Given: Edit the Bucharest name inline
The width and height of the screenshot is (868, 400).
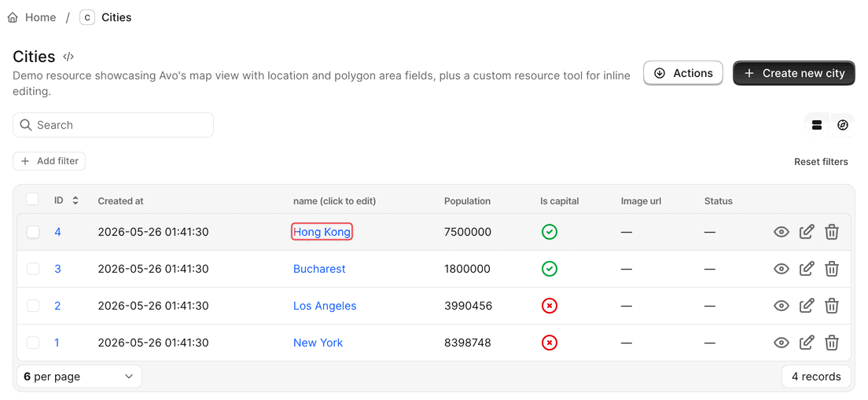Looking at the screenshot, I should (319, 269).
